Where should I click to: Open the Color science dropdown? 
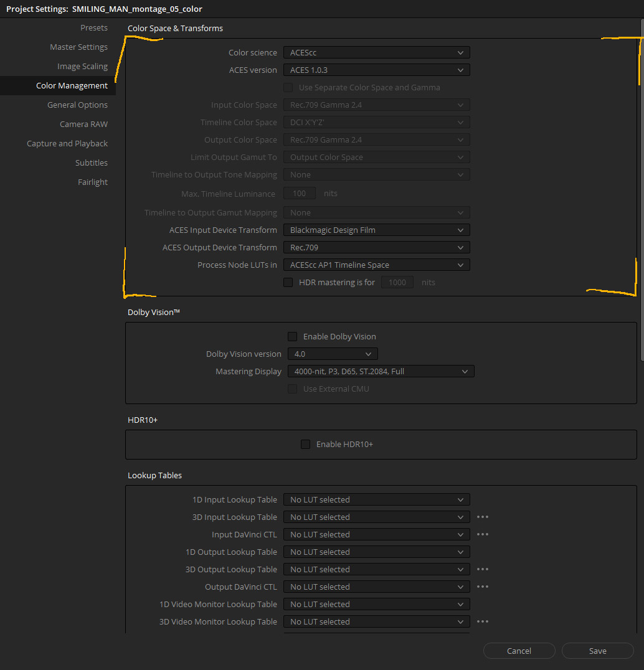click(376, 52)
